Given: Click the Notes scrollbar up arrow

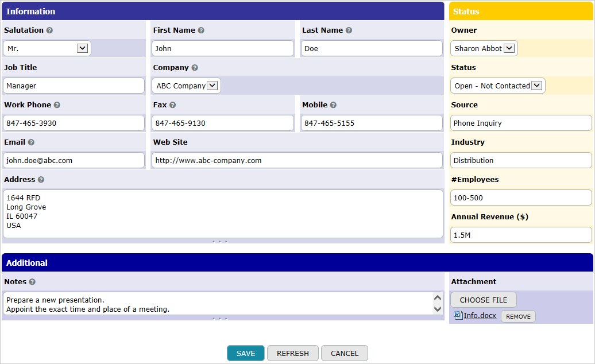Looking at the screenshot, I should click(x=438, y=298).
